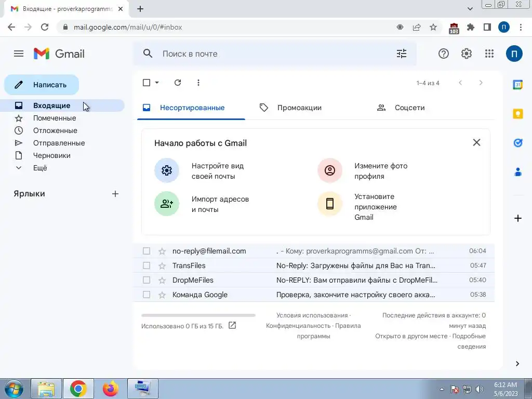Open Google Tasks side panel

click(518, 143)
